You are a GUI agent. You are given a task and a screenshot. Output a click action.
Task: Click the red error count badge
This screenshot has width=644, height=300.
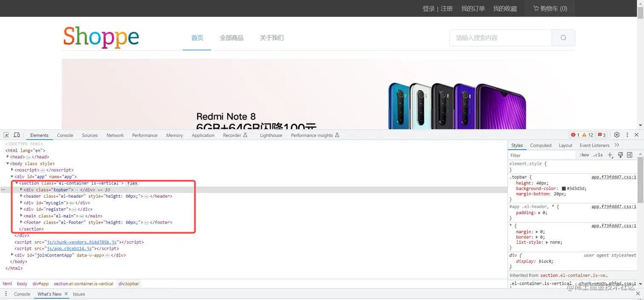(575, 135)
